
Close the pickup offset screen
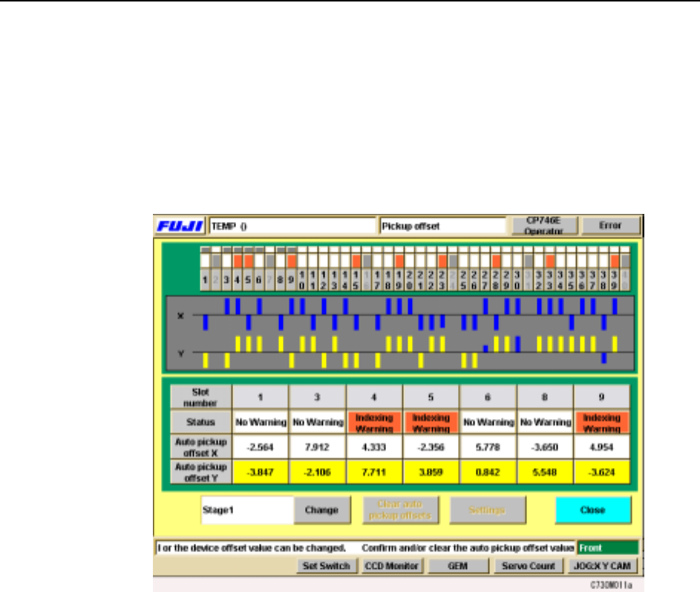(593, 510)
